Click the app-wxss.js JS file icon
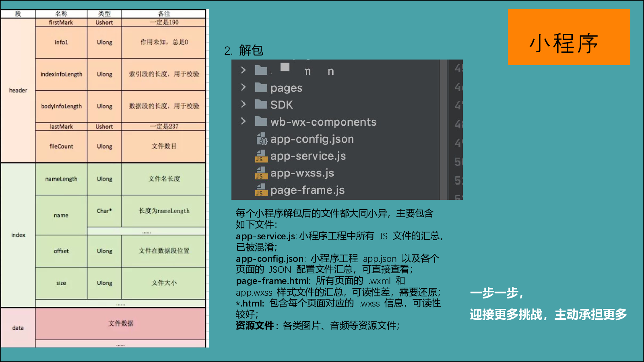 click(262, 173)
